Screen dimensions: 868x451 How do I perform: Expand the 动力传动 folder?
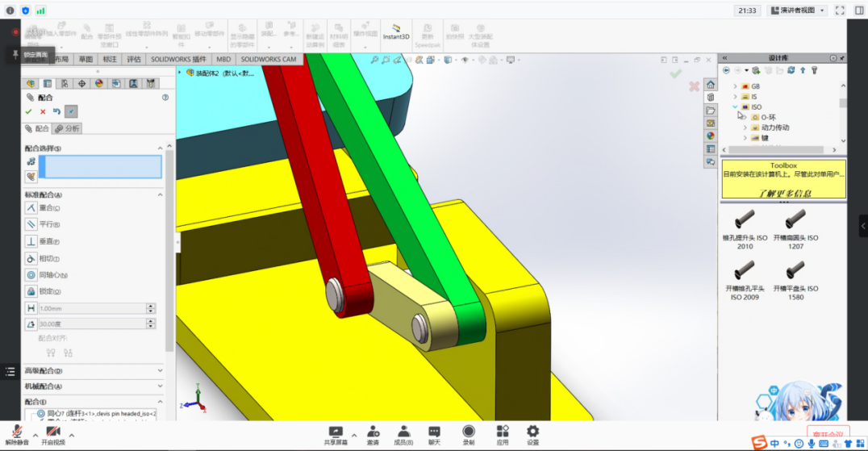pyautogui.click(x=745, y=127)
